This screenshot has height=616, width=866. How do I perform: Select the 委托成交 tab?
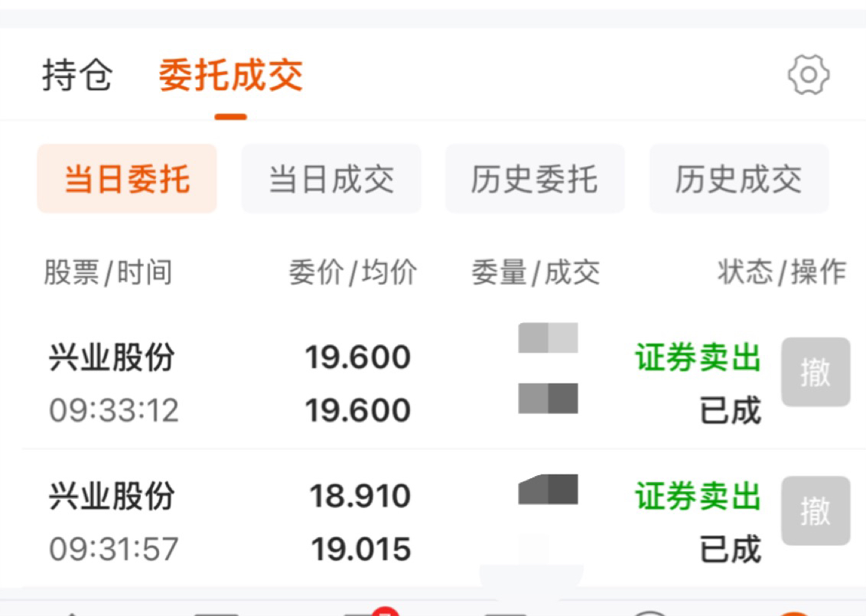(x=230, y=75)
